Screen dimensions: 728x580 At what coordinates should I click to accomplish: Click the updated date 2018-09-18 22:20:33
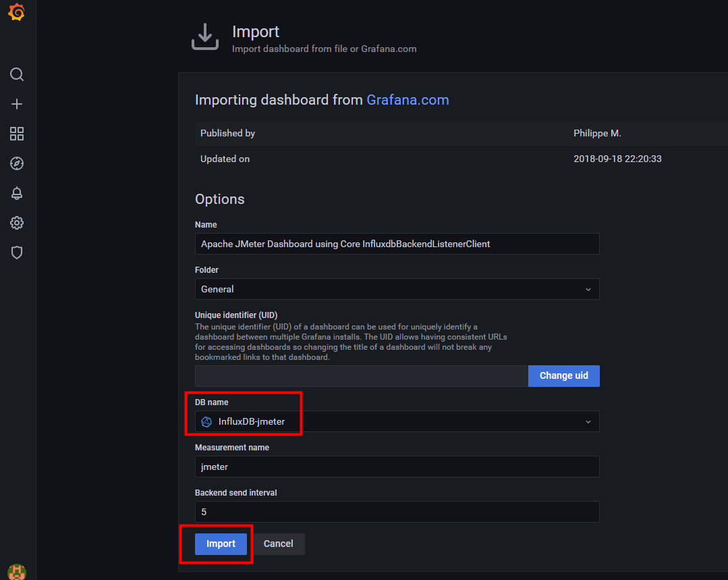click(617, 159)
